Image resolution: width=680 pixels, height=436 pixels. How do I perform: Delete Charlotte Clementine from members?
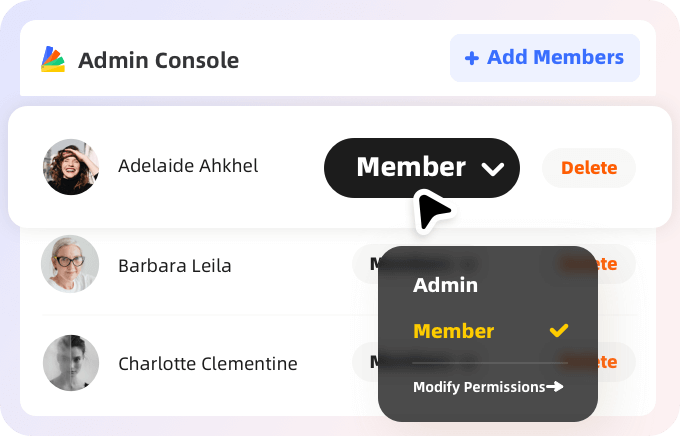click(x=617, y=362)
